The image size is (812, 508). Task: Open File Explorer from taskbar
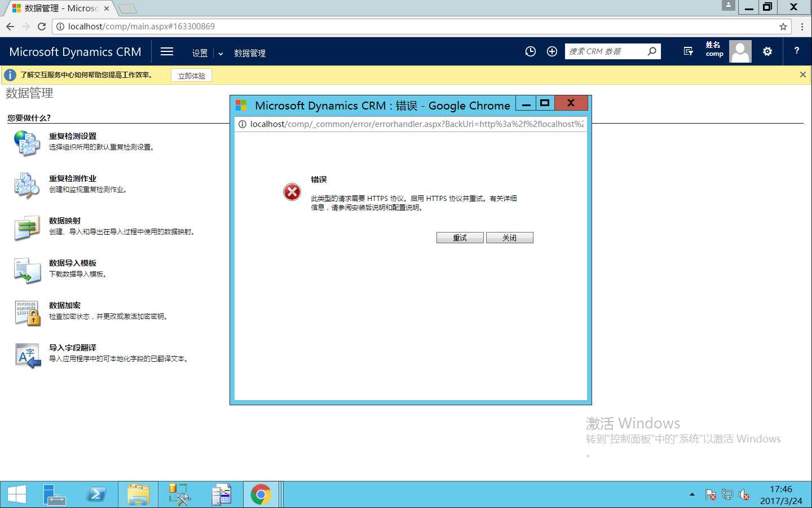click(138, 495)
